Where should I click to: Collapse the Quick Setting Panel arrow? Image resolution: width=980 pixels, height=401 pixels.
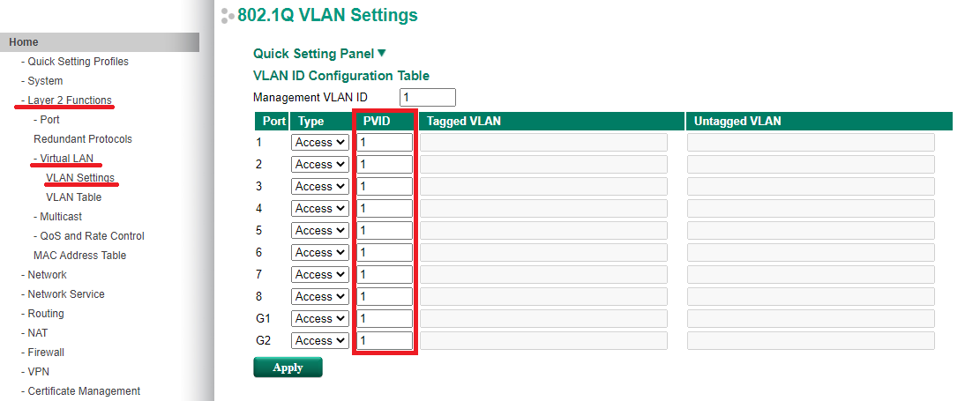382,54
